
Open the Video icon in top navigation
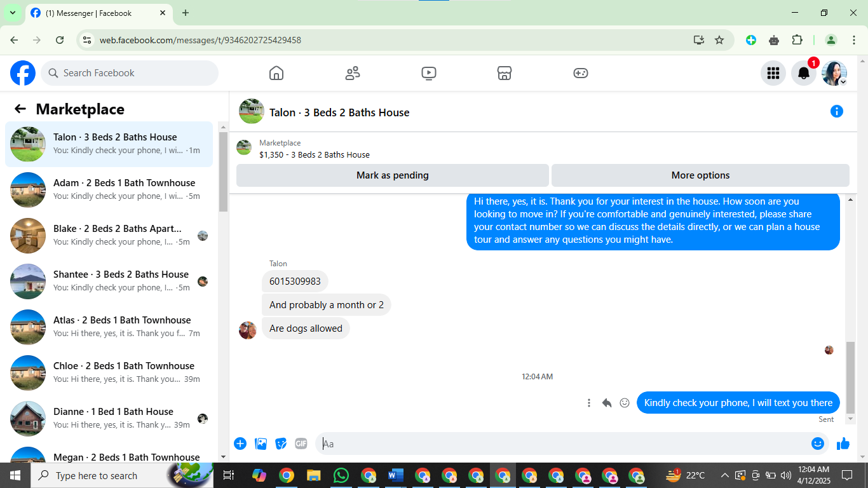429,73
